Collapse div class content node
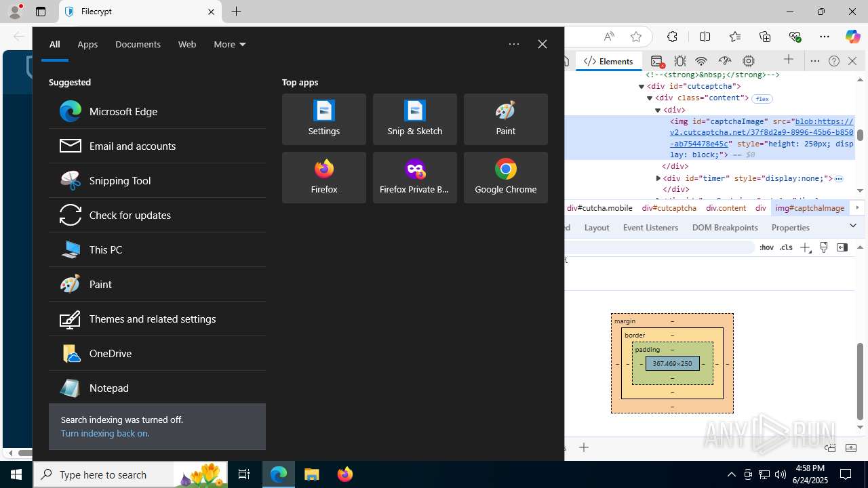Image resolution: width=868 pixels, height=488 pixels. pos(650,98)
